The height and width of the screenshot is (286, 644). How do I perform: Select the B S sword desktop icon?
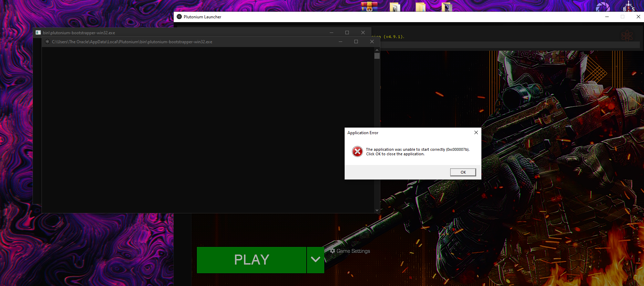tap(629, 6)
